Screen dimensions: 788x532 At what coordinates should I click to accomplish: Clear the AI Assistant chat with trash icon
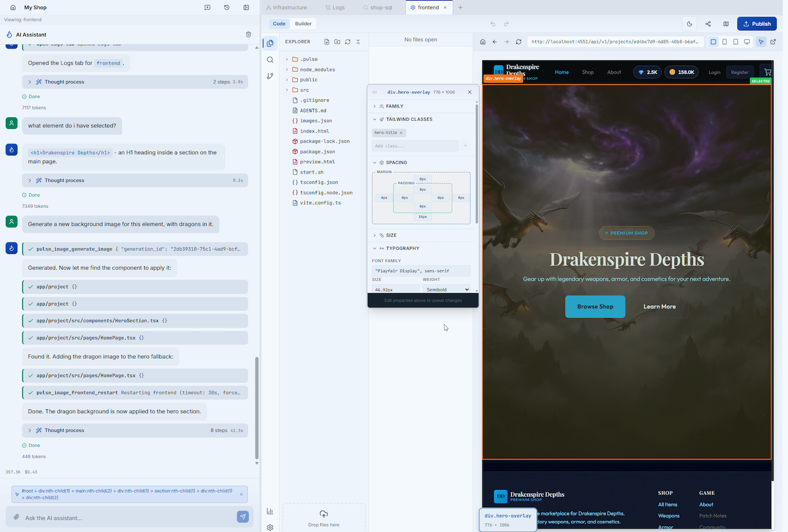tap(248, 34)
